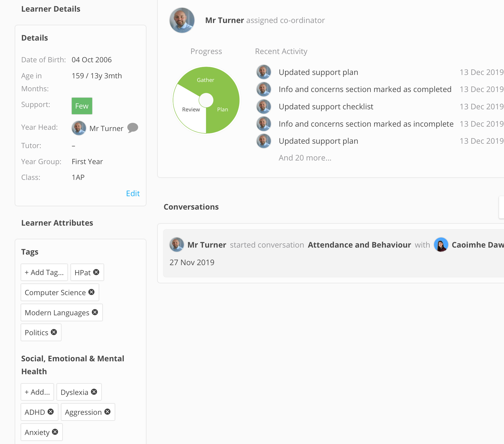Select the Review segment of progress chart

tap(191, 110)
